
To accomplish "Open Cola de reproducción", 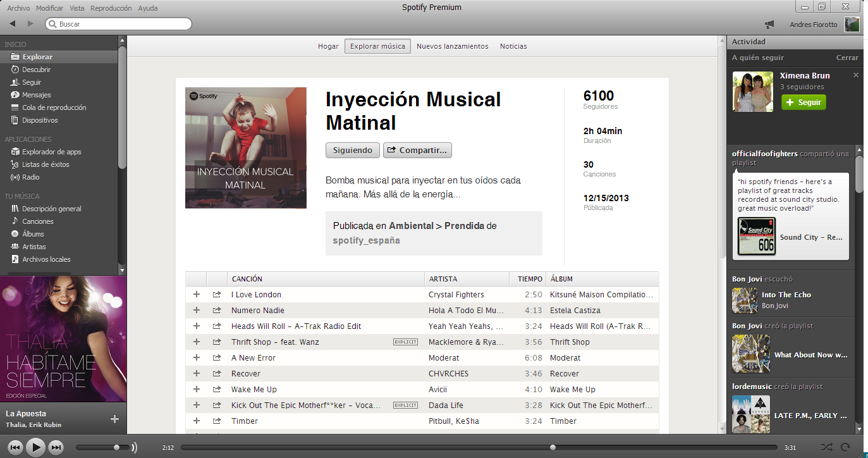I will coord(54,108).
